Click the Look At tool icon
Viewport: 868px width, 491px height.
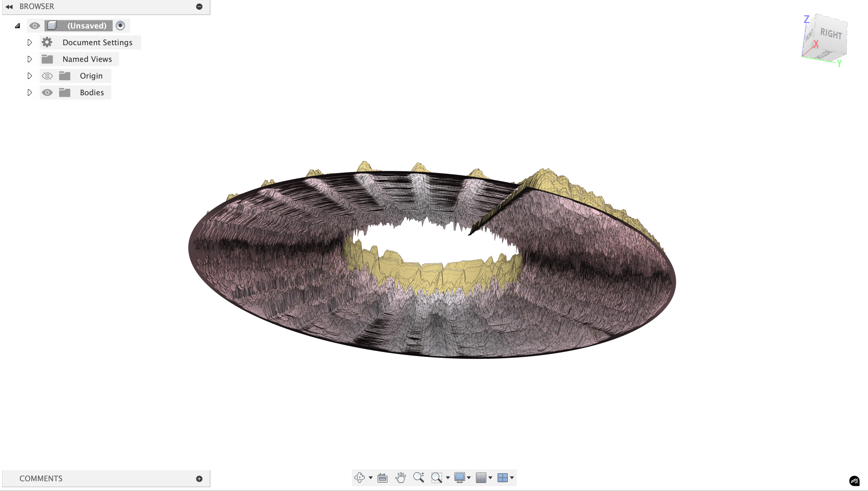click(x=383, y=478)
